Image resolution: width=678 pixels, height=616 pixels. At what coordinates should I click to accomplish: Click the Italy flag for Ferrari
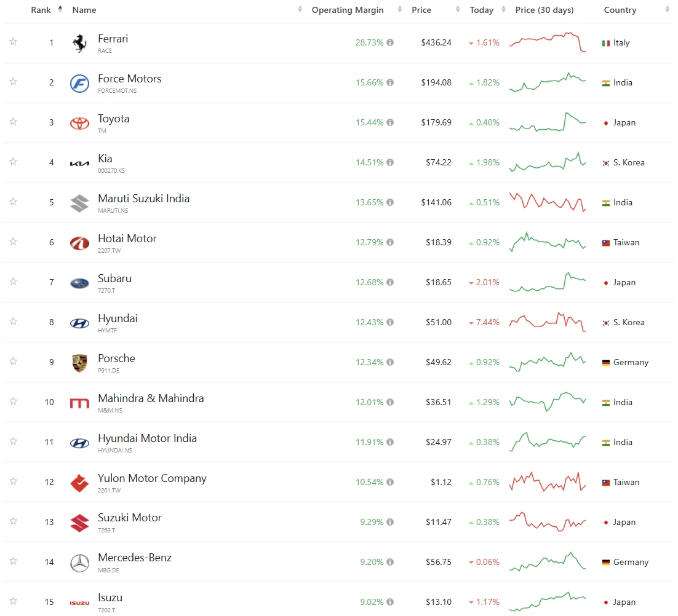click(606, 43)
